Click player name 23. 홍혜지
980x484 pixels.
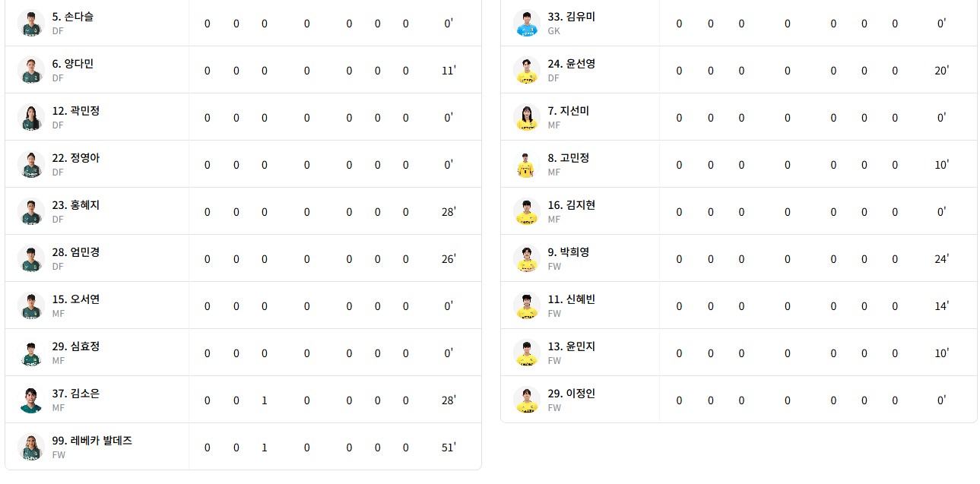coord(76,205)
